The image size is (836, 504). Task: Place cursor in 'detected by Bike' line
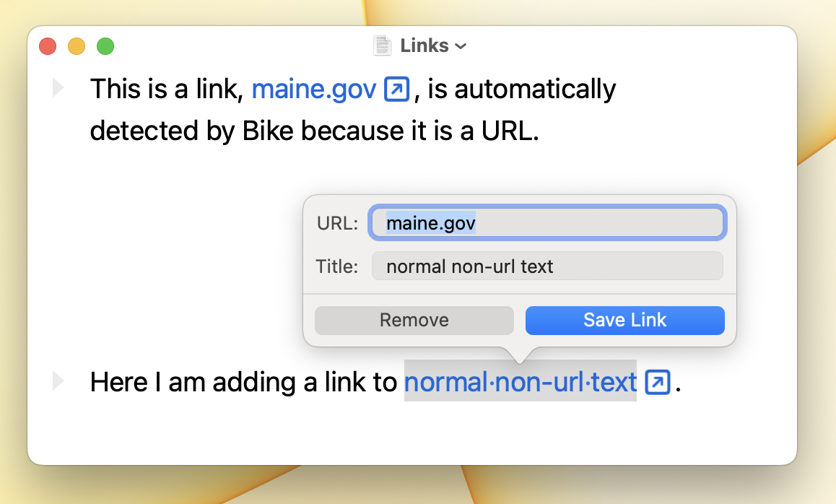[314, 131]
